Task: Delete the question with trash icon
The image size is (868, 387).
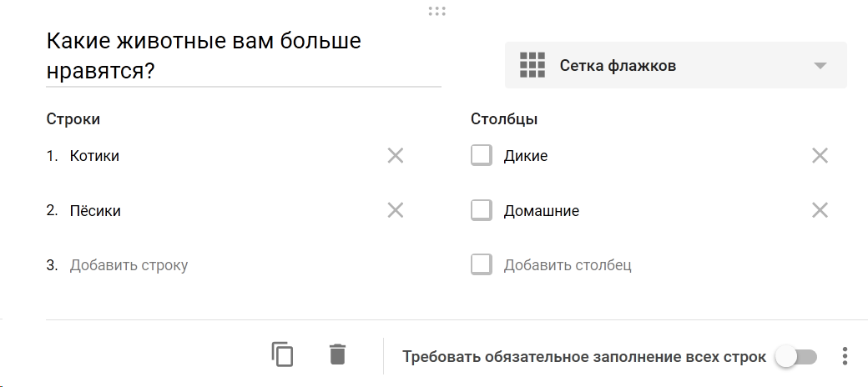Action: pyautogui.click(x=338, y=354)
